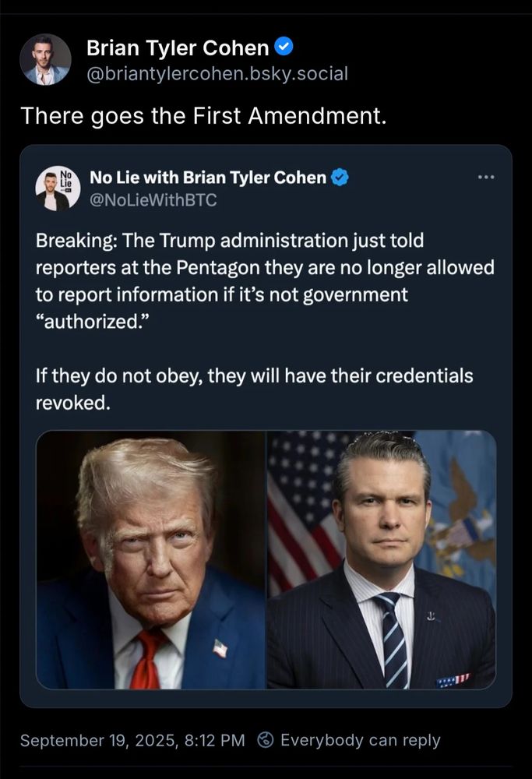Click the No Lie with Brian Tyler Cohen name

coord(208,178)
